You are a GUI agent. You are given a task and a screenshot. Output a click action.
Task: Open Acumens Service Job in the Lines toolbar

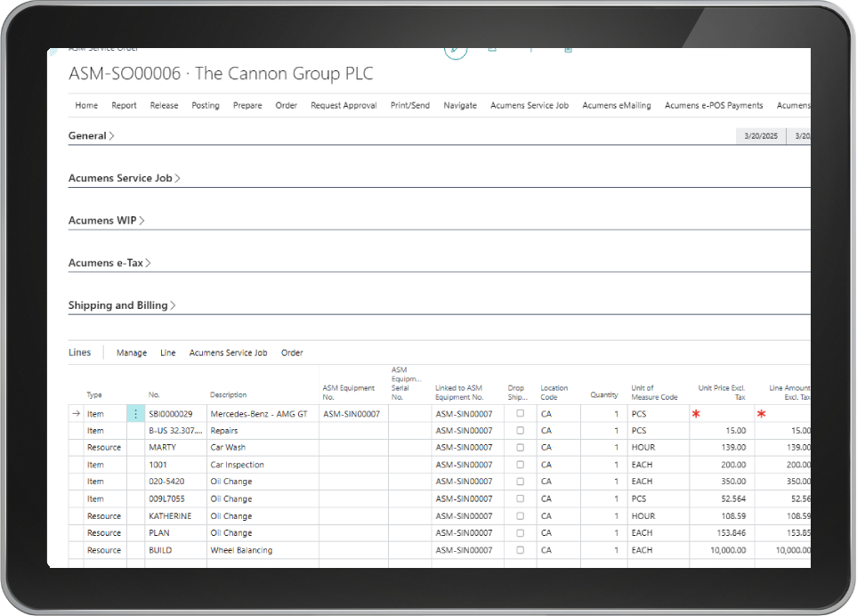tap(229, 353)
